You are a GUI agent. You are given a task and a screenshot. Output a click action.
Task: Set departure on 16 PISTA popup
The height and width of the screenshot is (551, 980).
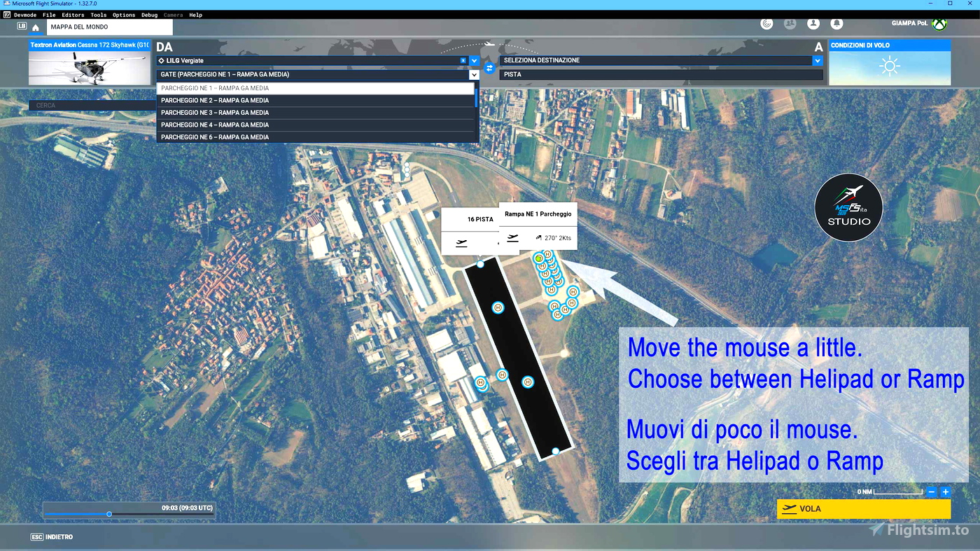[461, 243]
